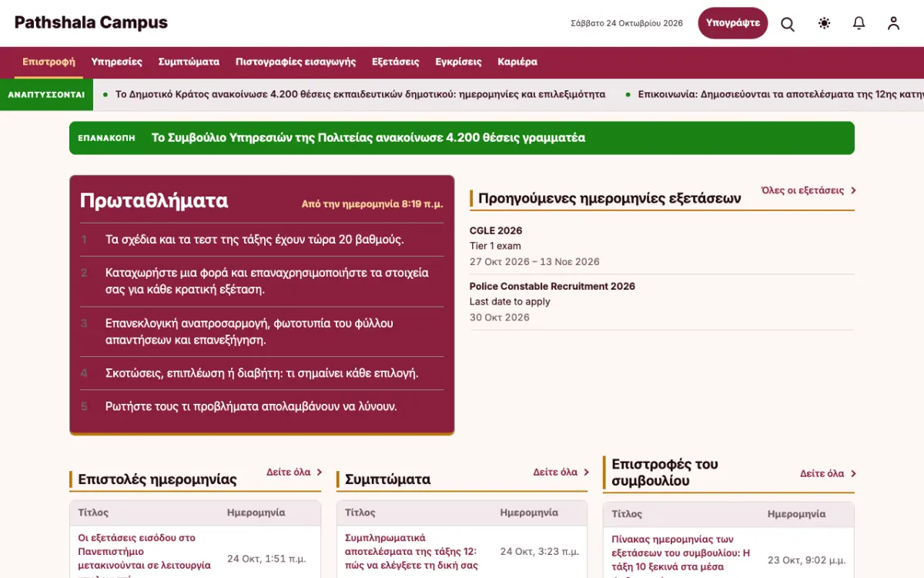Image resolution: width=924 pixels, height=578 pixels.
Task: Select the Επιστροφή menu tab
Action: tap(49, 62)
